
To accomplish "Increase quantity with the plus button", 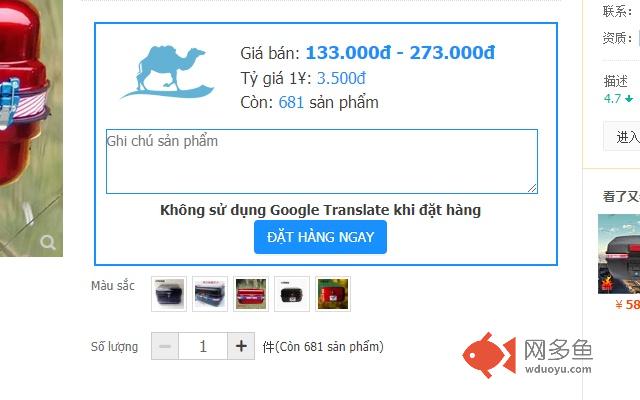I will coord(241,346).
